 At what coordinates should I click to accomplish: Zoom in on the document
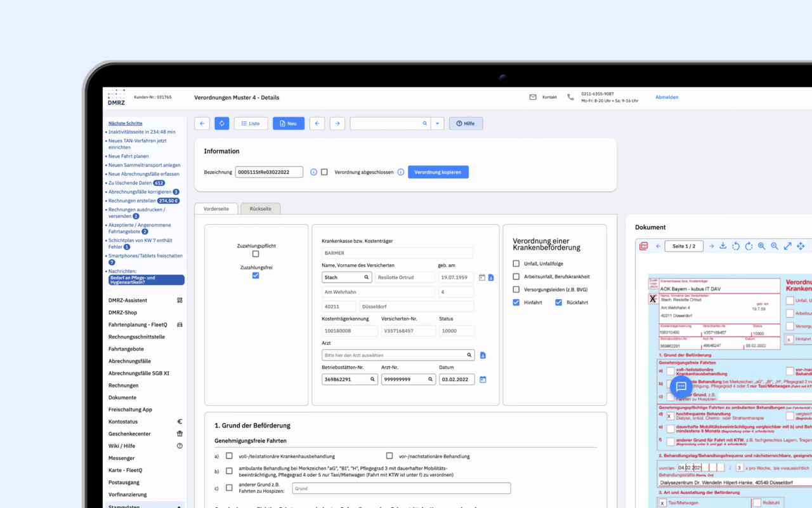(x=761, y=246)
